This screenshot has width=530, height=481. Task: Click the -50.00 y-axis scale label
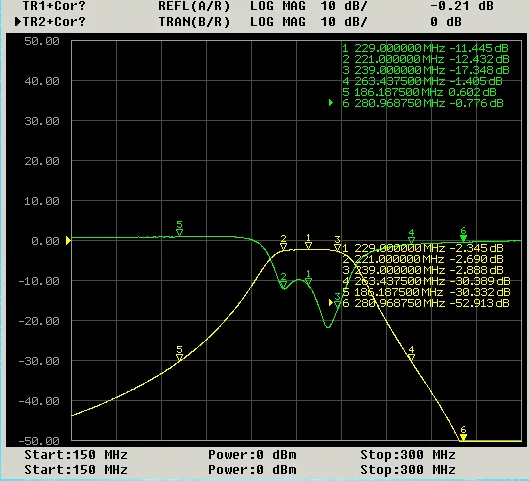point(39,441)
